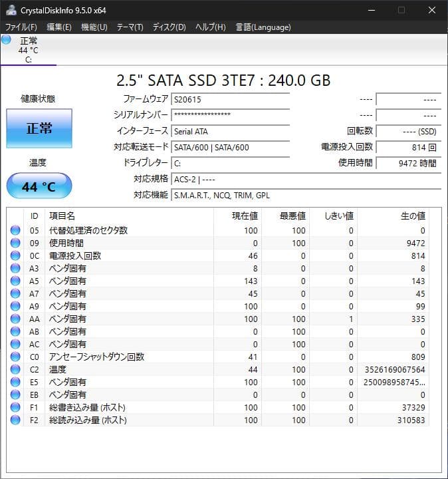This screenshot has width=448, height=479.
Task: Click raw value 809 in C0 row
Action: pyautogui.click(x=418, y=357)
